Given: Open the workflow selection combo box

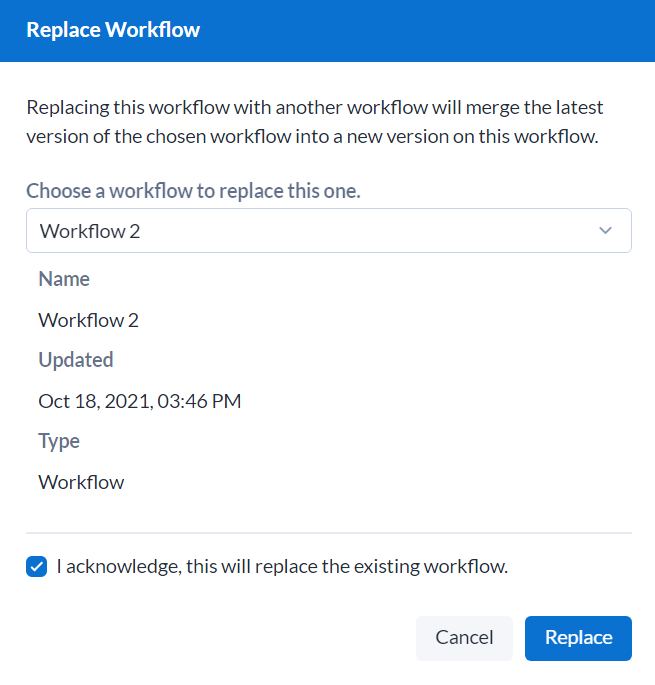Looking at the screenshot, I should point(328,231).
